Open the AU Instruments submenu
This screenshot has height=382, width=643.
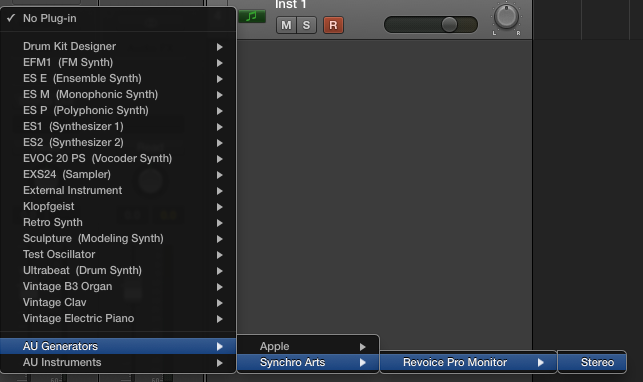pyautogui.click(x=118, y=362)
